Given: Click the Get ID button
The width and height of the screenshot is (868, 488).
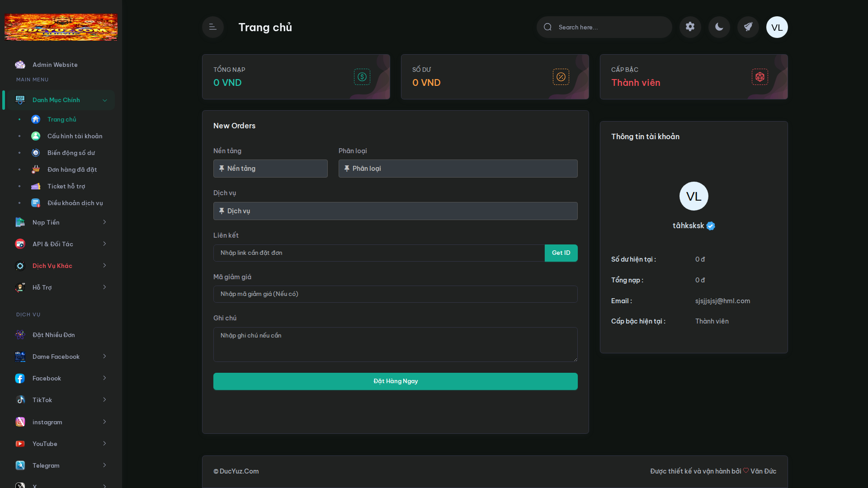Looking at the screenshot, I should (x=561, y=253).
